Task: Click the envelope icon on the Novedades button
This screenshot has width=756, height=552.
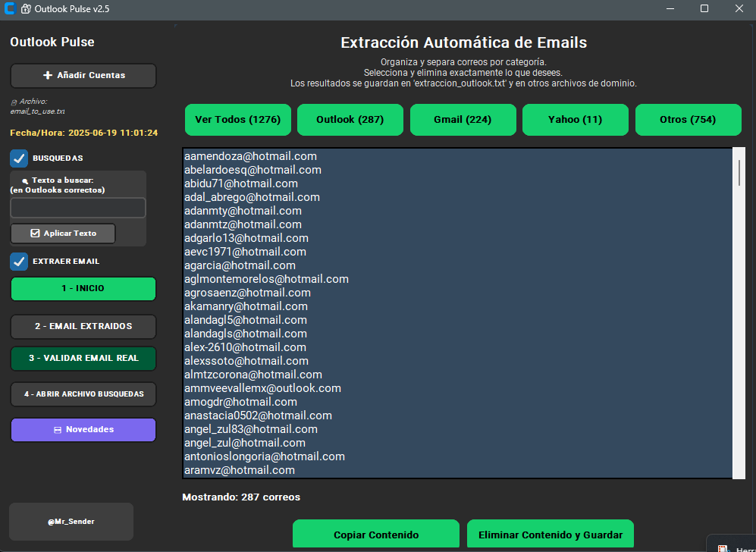Action: pos(57,429)
